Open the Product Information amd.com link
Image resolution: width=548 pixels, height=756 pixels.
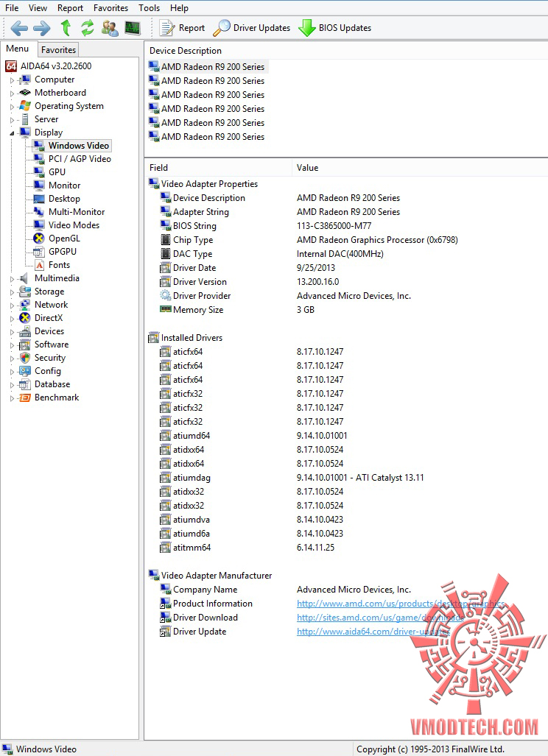click(x=401, y=604)
